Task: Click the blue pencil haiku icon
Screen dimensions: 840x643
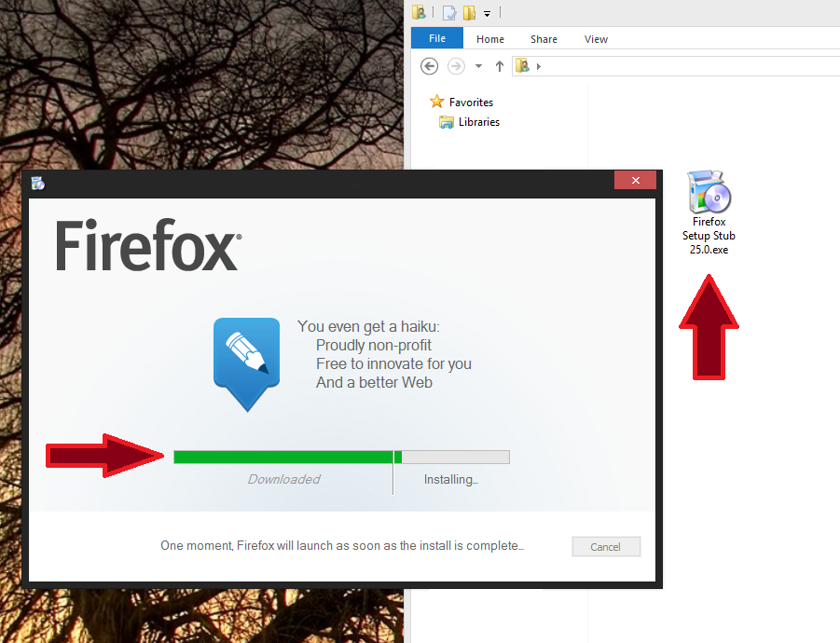Action: pyautogui.click(x=247, y=364)
